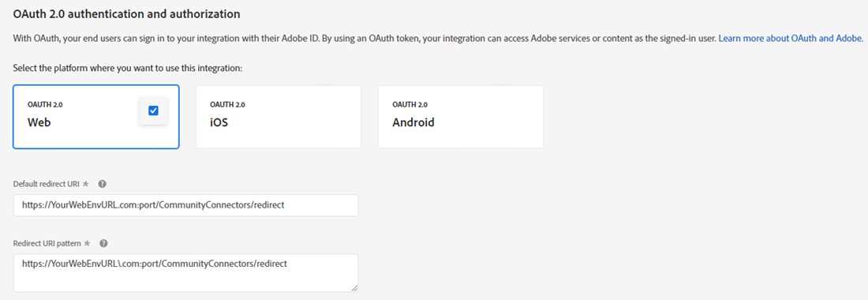Click the Default redirect URI field label
This screenshot has width=868, height=300.
47,184
